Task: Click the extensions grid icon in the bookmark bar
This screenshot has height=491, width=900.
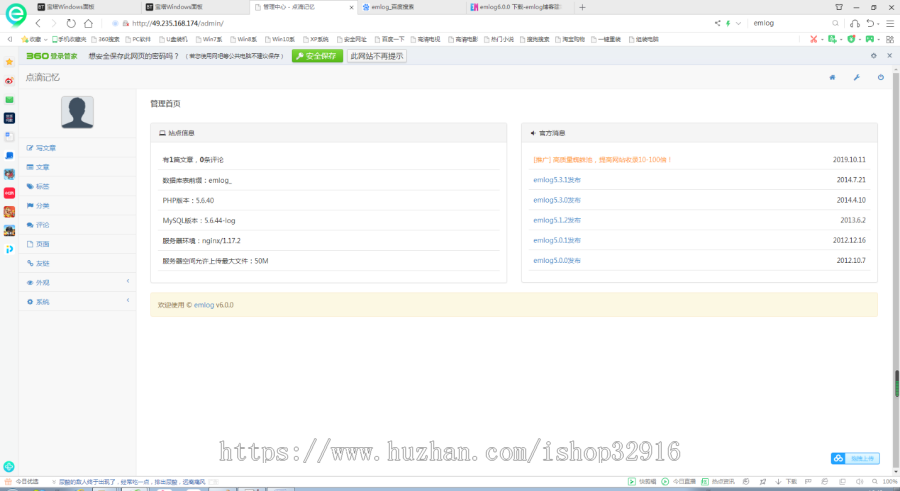Action: point(890,39)
